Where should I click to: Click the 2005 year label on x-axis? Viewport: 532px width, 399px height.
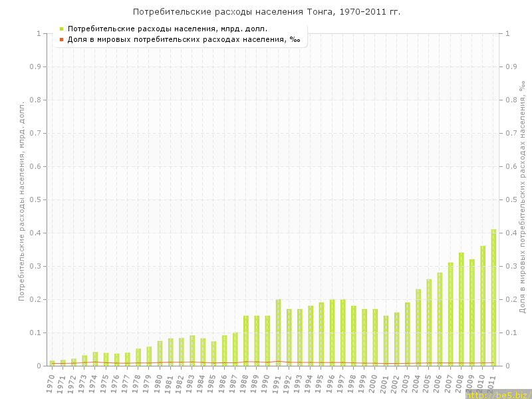coord(427,384)
